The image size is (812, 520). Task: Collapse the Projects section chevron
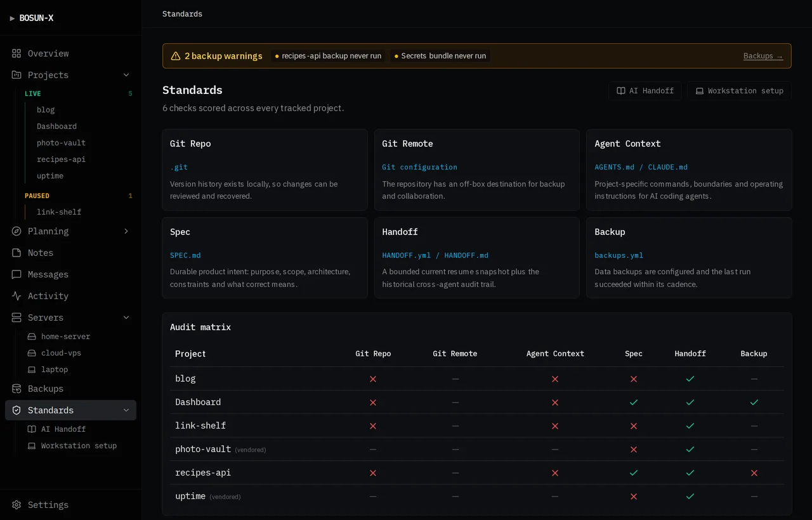coord(126,75)
